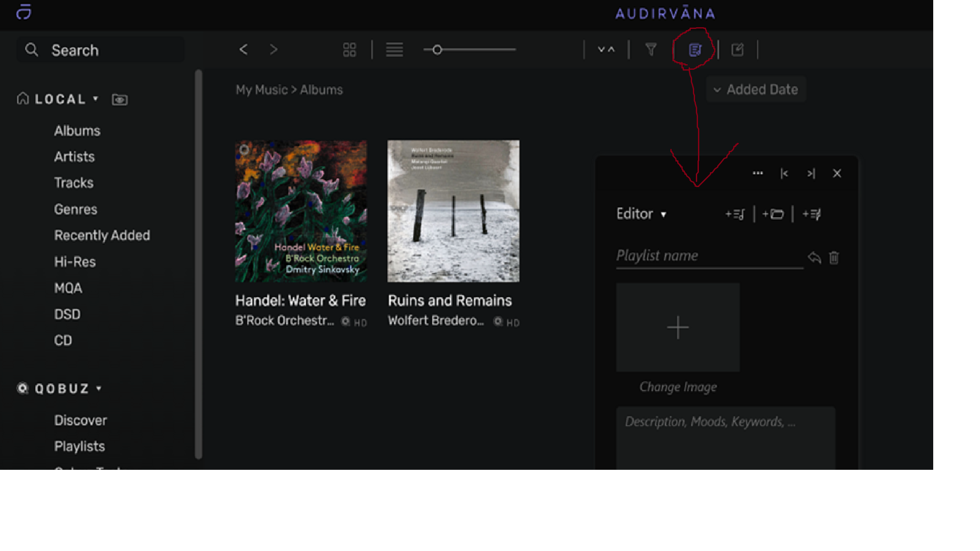Create a new playlist icon

tap(735, 214)
